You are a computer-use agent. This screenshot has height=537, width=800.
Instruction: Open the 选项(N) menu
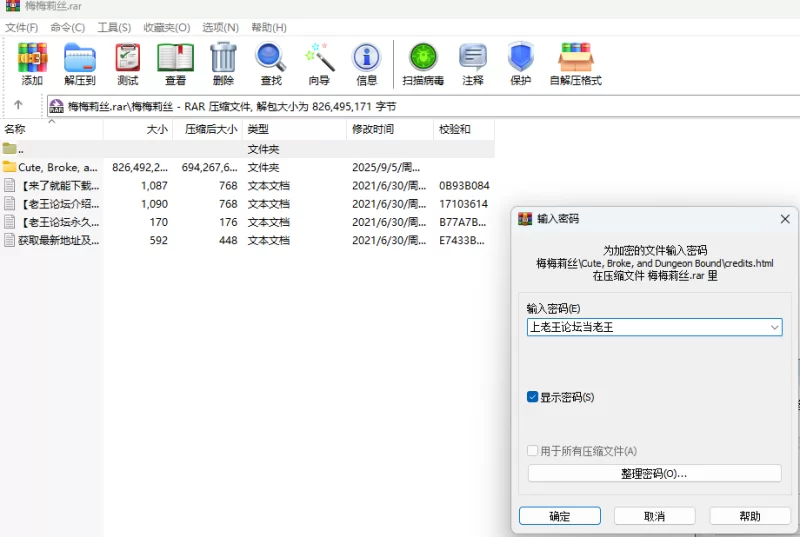(220, 28)
